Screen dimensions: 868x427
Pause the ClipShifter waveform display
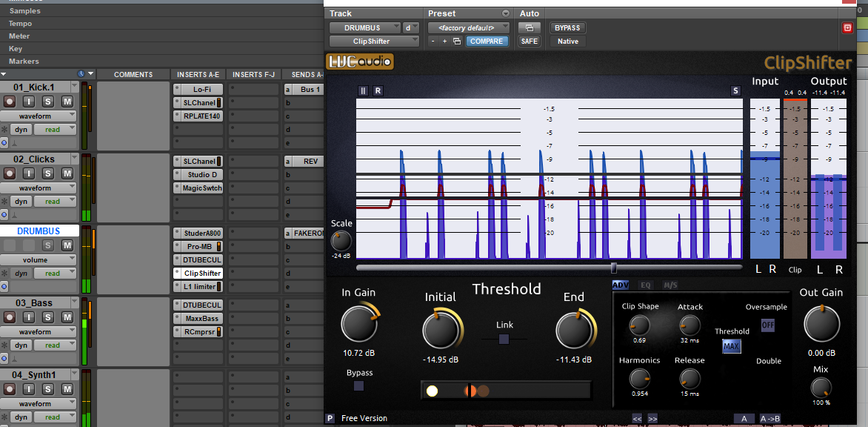pyautogui.click(x=363, y=91)
